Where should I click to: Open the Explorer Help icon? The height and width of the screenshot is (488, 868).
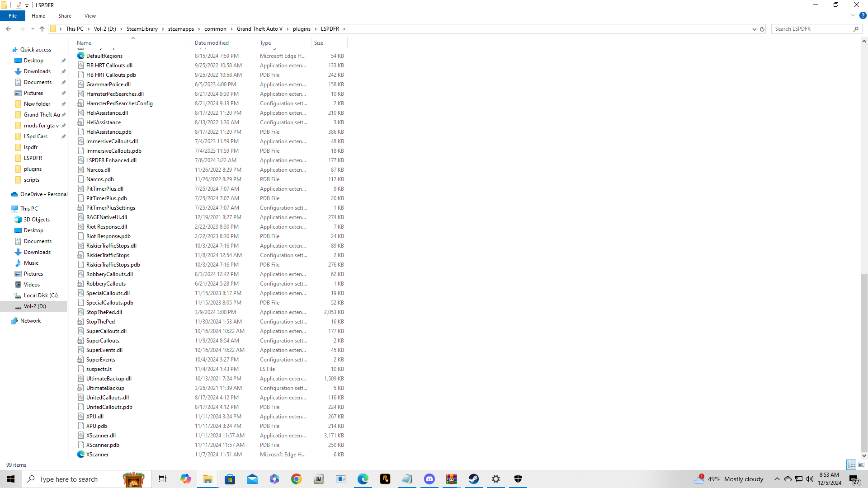(863, 15)
